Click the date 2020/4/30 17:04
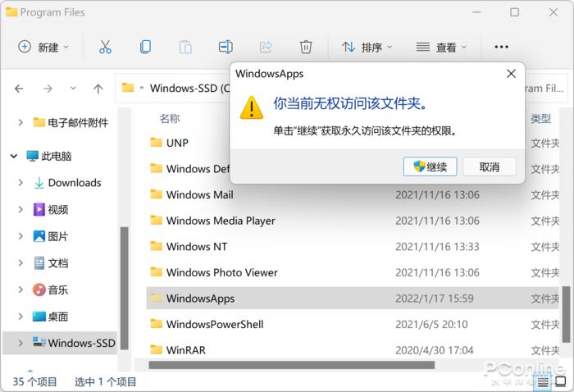Image resolution: width=574 pixels, height=392 pixels. 434,350
